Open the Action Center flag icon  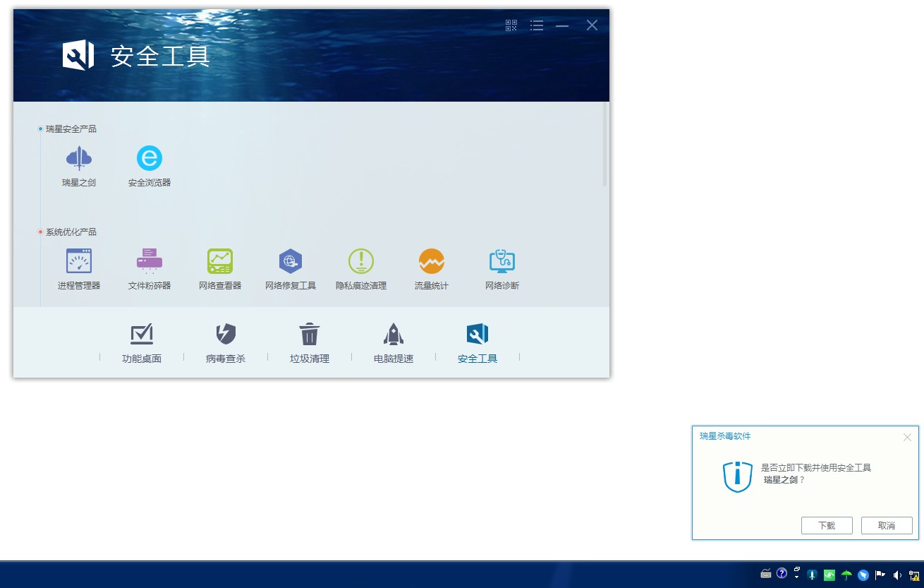click(x=880, y=575)
